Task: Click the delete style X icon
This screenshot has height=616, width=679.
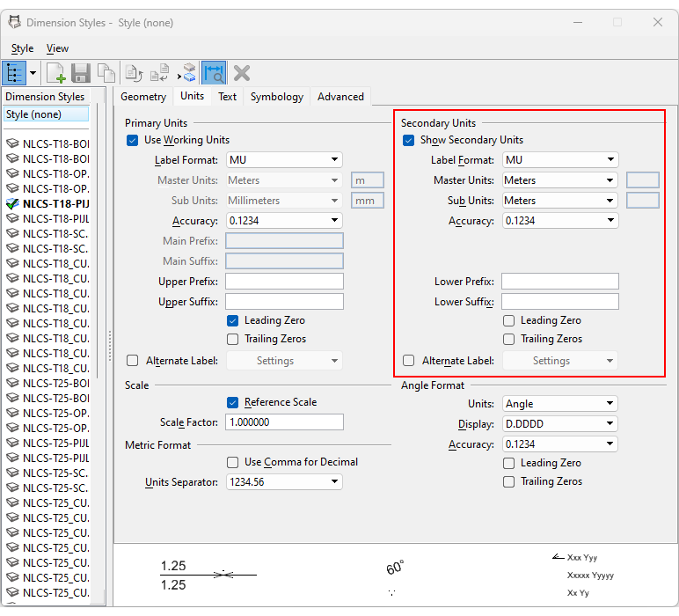Action: click(x=242, y=73)
